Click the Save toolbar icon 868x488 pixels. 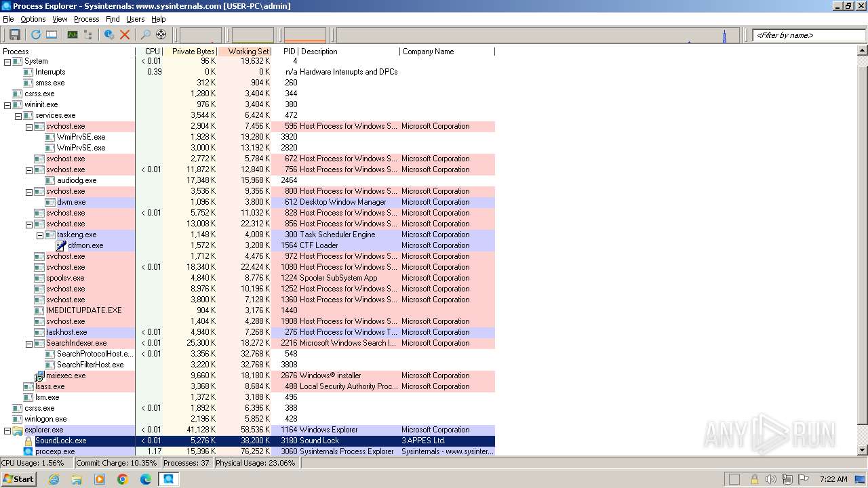14,35
